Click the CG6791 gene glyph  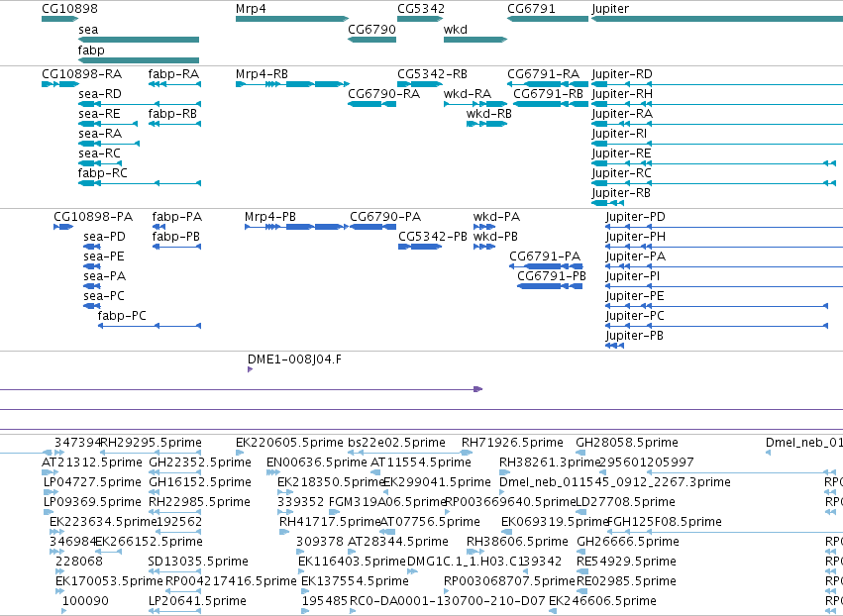coord(547,19)
